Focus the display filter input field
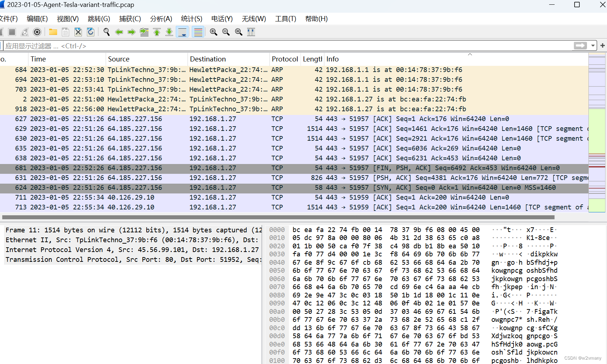Viewport: 607px width, 364px height. 287,46
